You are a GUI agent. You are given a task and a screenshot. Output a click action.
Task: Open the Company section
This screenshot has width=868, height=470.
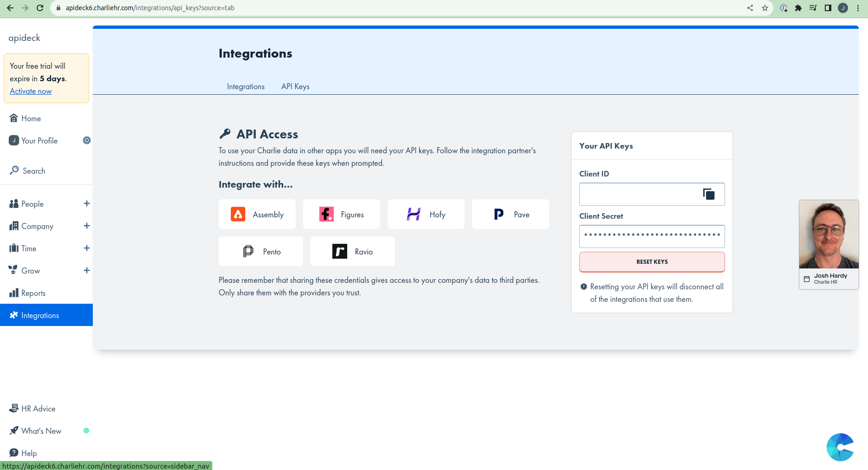click(37, 226)
